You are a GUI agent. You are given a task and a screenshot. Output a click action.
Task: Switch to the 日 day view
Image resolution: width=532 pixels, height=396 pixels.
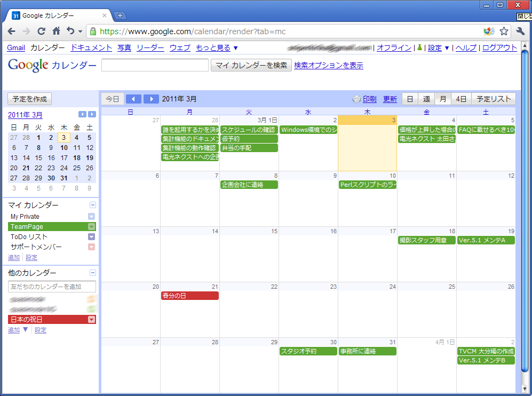[410, 99]
